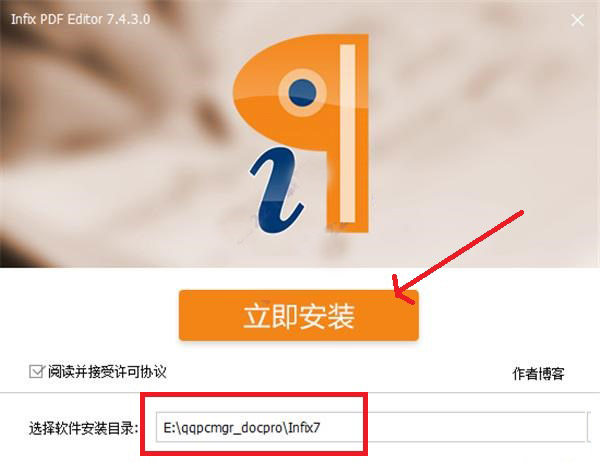The height and width of the screenshot is (463, 600).
Task: Click the E:\qqpcmgr_docpro\Infix7 path text
Action: pos(242,427)
